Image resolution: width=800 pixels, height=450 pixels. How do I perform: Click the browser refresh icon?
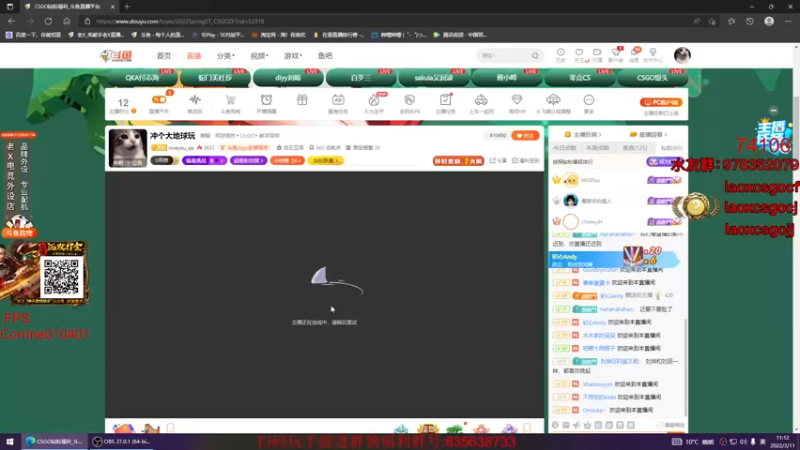click(48, 21)
